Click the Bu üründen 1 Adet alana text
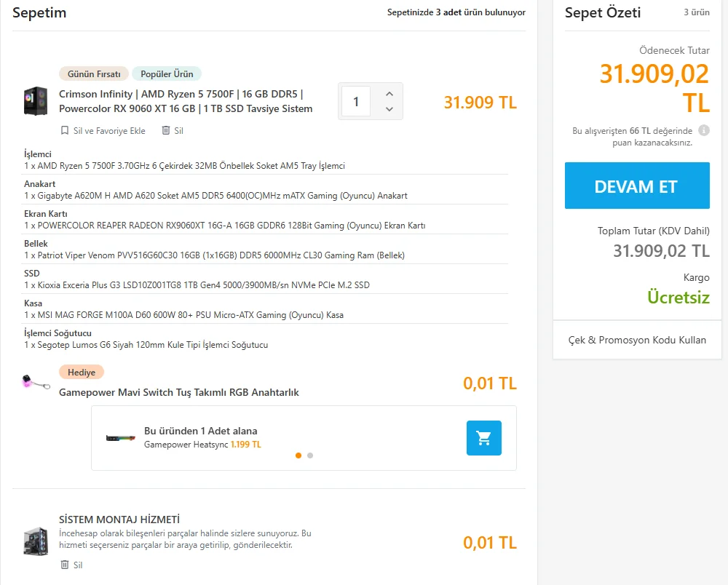This screenshot has height=585, width=728. pos(201,431)
